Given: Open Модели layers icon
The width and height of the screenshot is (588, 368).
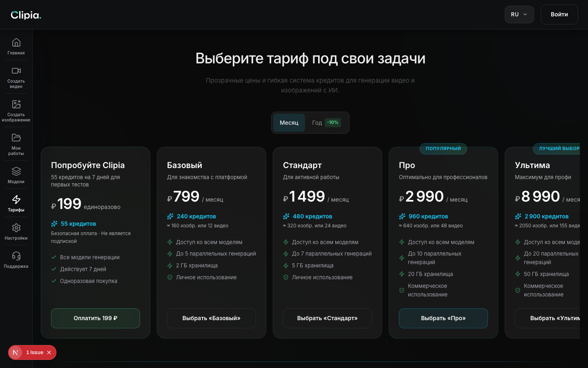Looking at the screenshot, I should (x=16, y=171).
